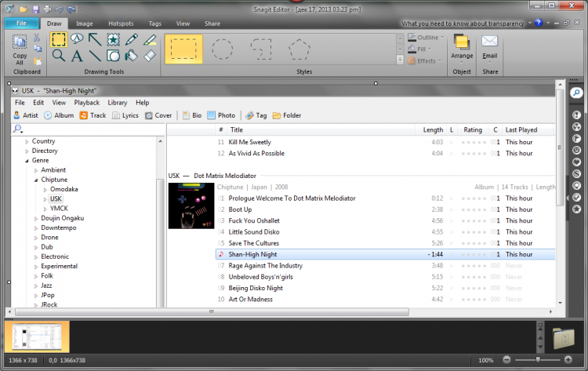
Task: Open the Outline dropdown
Action: [x=426, y=37]
